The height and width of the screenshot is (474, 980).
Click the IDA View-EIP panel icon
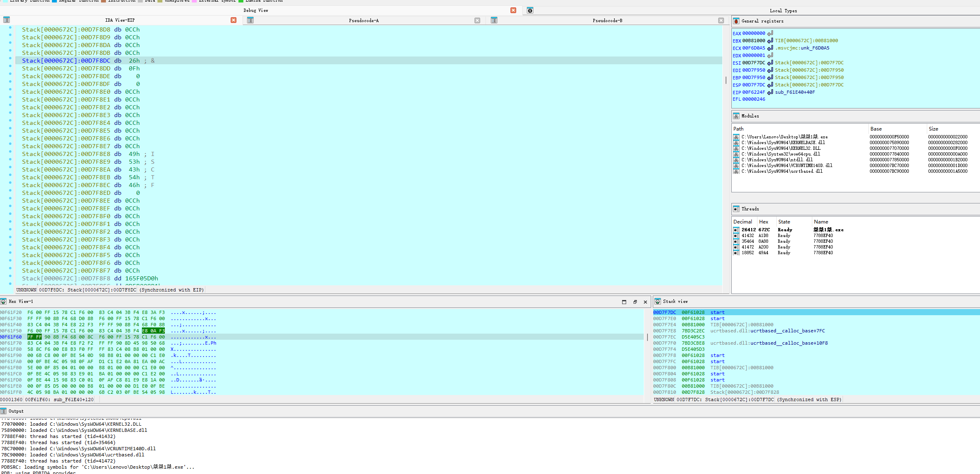click(x=7, y=20)
